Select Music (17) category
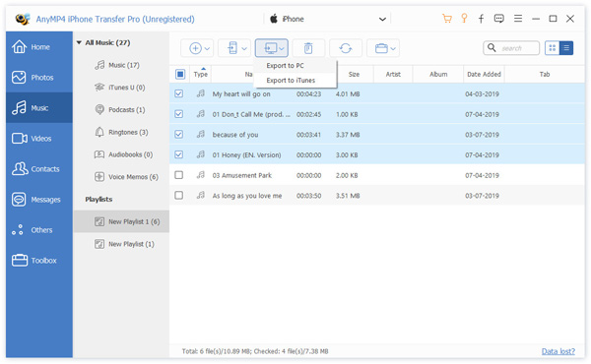 point(121,65)
